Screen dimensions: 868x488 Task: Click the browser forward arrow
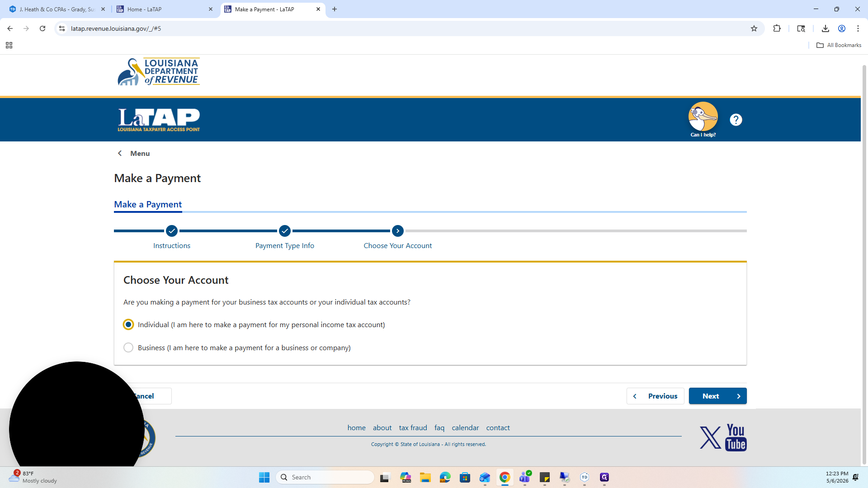tap(26, 28)
